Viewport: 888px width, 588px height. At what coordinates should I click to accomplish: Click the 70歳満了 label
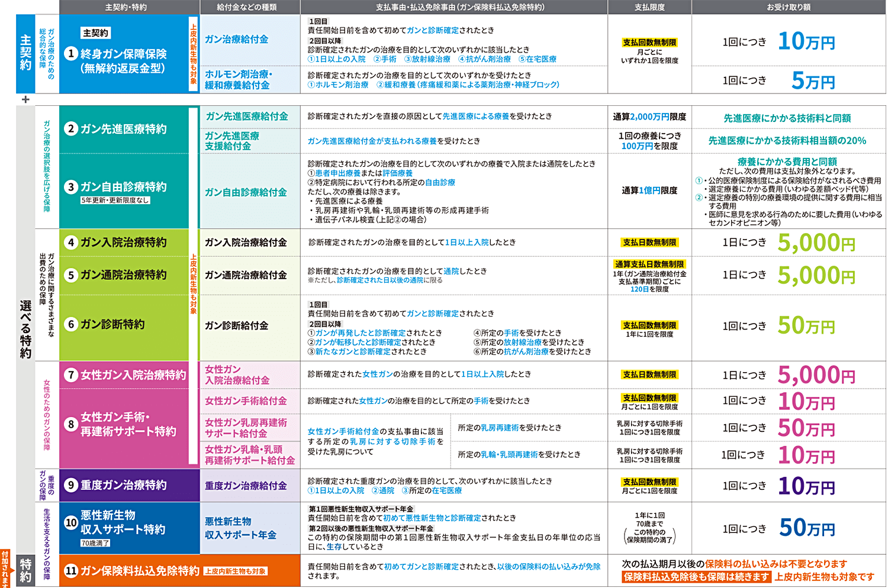[95, 543]
